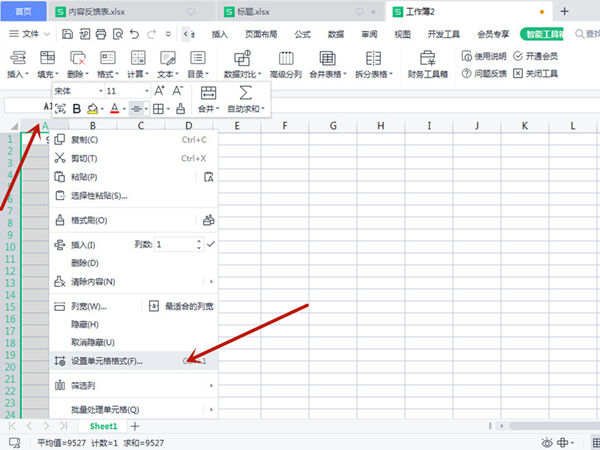
Task: Choose 隐藏(H) in the context menu
Action: point(134,324)
